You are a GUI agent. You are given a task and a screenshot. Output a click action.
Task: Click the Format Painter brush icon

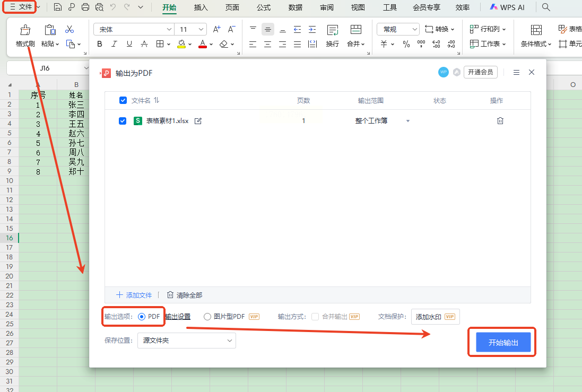[x=25, y=30]
